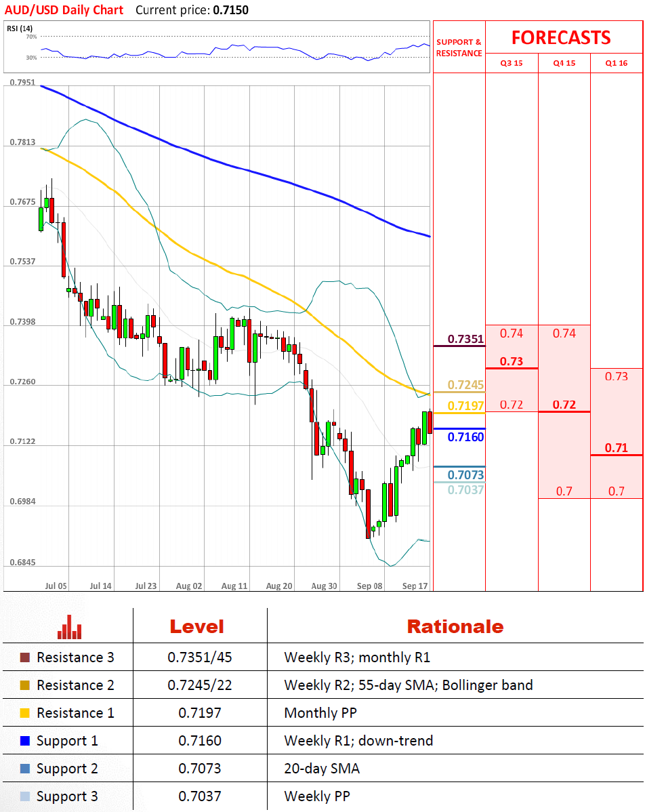Click the bold 0.73 Q3 15 forecast
The height and width of the screenshot is (812, 645).
pyautogui.click(x=512, y=361)
